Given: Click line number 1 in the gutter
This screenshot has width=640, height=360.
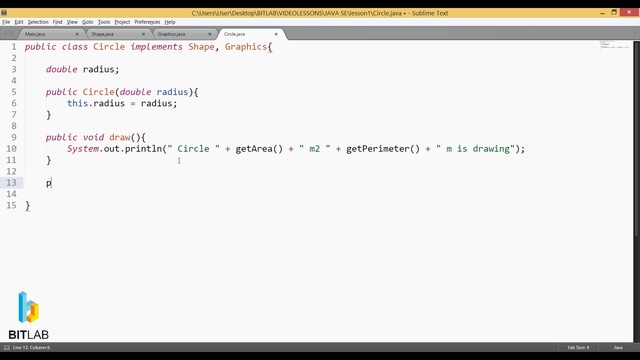Looking at the screenshot, I should click(14, 47).
